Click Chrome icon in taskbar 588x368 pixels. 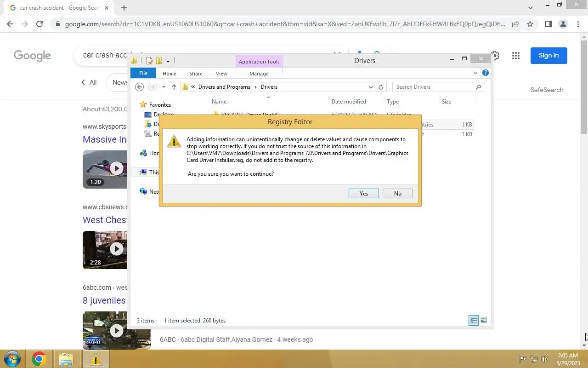pos(39,359)
